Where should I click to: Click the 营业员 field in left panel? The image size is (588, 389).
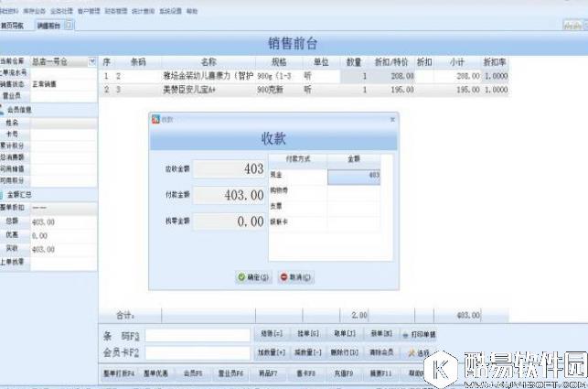point(63,96)
